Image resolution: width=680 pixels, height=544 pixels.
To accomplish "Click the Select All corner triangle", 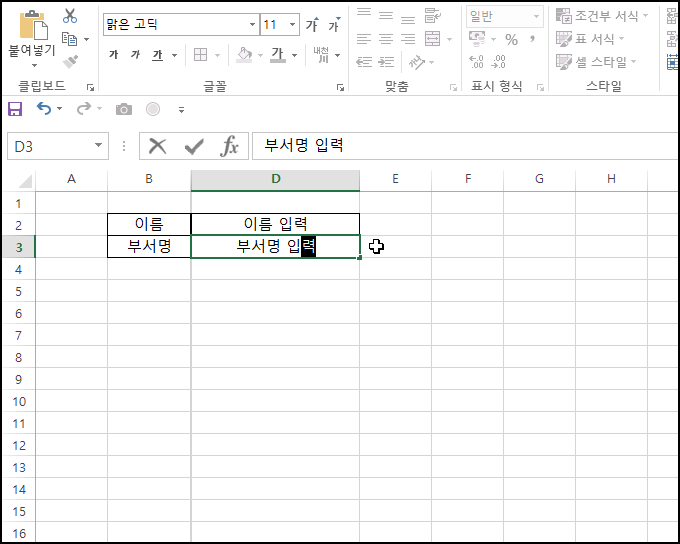I will click(25, 180).
